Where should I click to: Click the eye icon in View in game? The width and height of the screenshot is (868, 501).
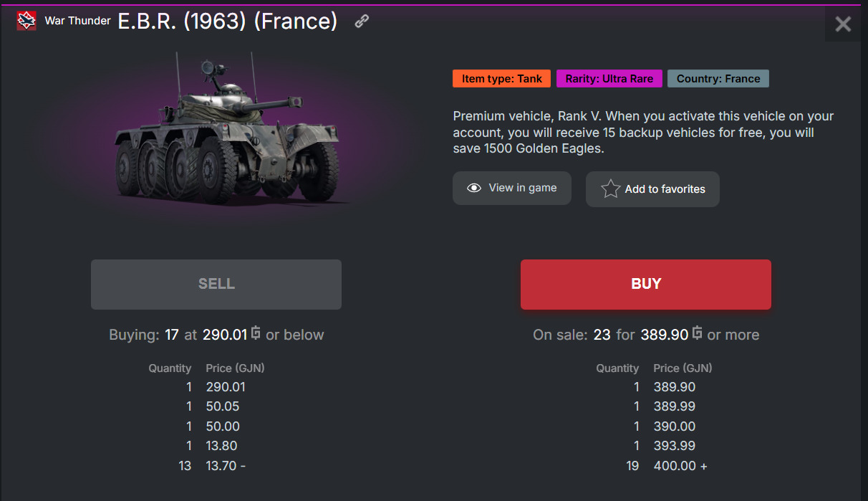[x=473, y=188]
